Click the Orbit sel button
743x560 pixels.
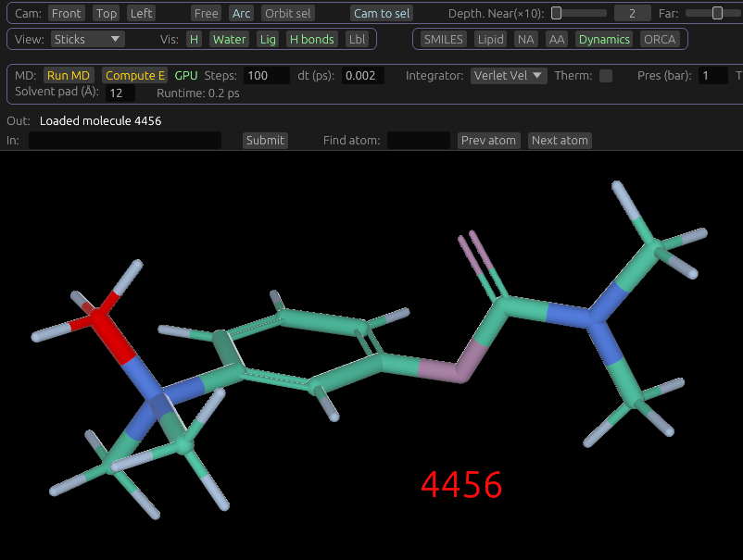(x=288, y=14)
